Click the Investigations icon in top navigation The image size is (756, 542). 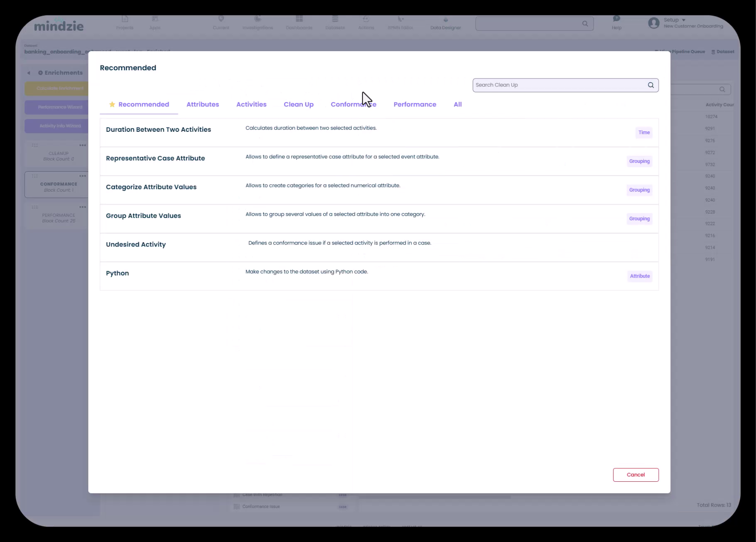[258, 19]
